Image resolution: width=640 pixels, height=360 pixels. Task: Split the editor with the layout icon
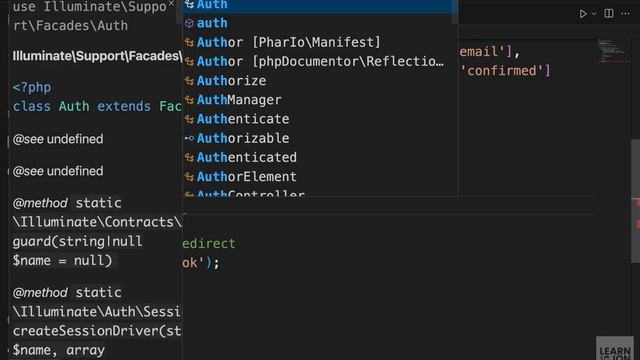609,13
